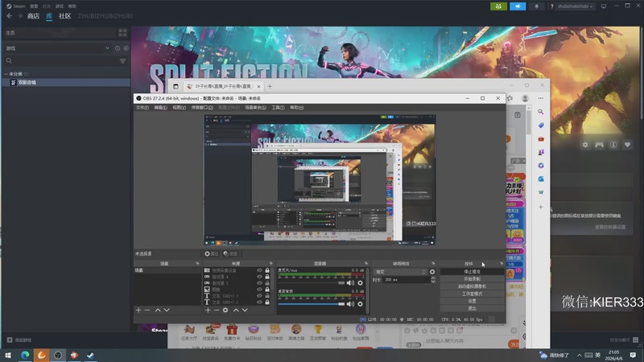Favorite Split Fiction with the heart icon
Image resolution: width=644 pixels, height=362 pixels.
tap(627, 145)
